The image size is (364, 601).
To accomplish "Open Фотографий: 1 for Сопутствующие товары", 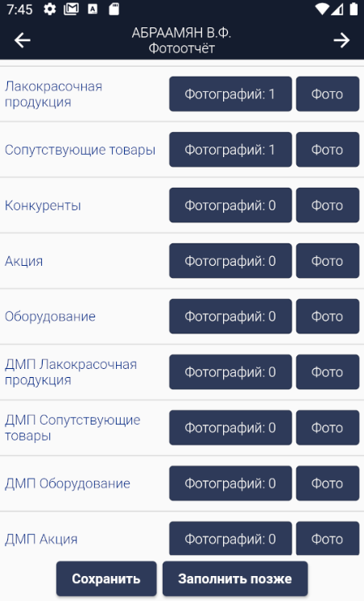I will click(230, 150).
